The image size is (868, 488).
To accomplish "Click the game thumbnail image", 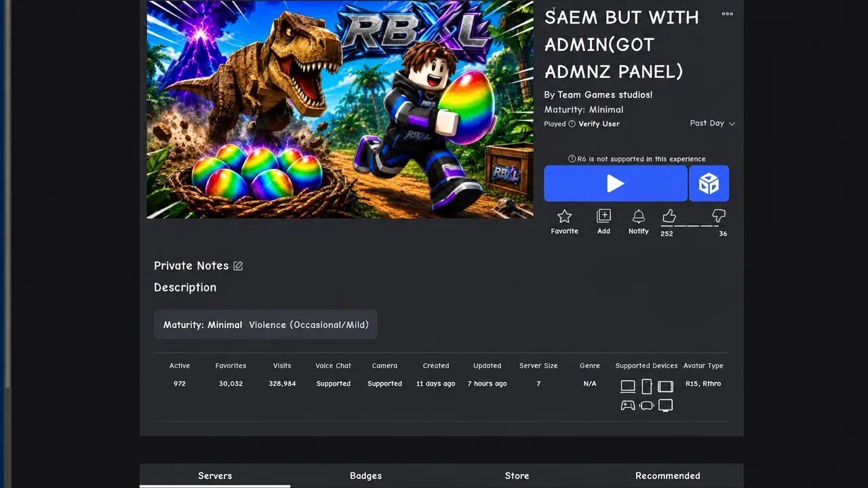I will tap(340, 109).
